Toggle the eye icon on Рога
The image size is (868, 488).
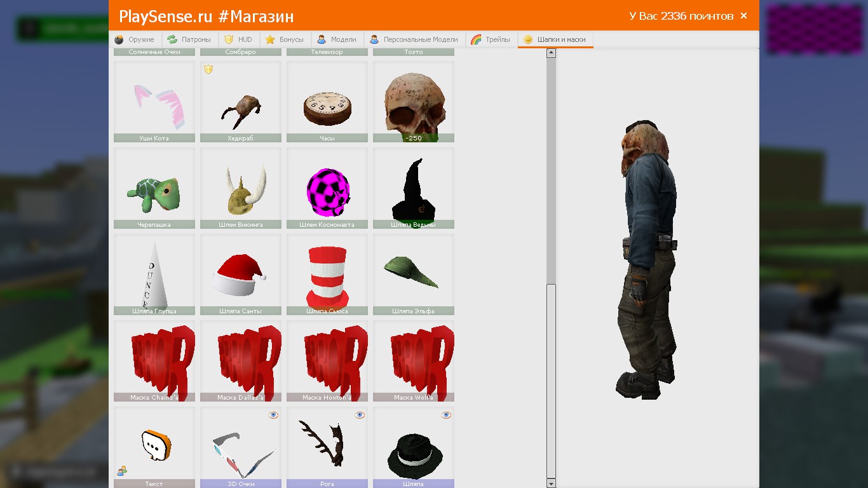tap(360, 415)
